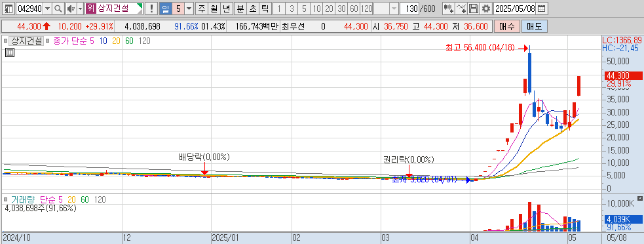The height and width of the screenshot is (244, 644).
Task: Click the 권리락(0,00%) ex-rights marker
Action: [x=408, y=159]
